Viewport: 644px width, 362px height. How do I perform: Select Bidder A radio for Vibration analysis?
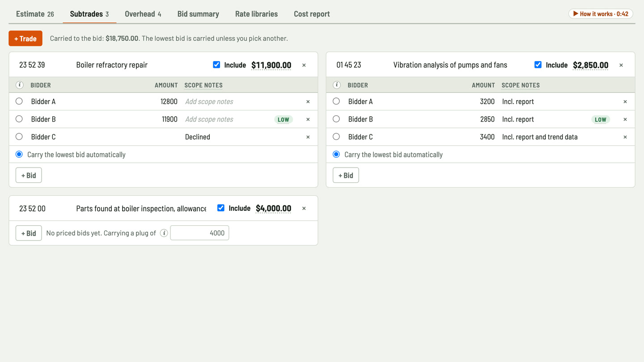point(336,101)
